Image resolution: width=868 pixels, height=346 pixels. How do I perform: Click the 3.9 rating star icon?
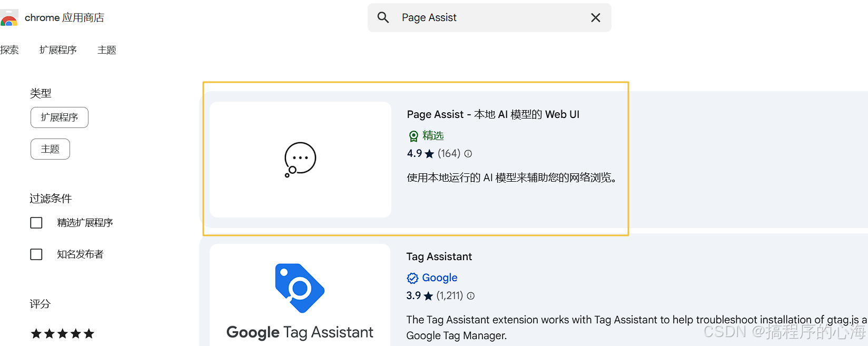coord(428,296)
